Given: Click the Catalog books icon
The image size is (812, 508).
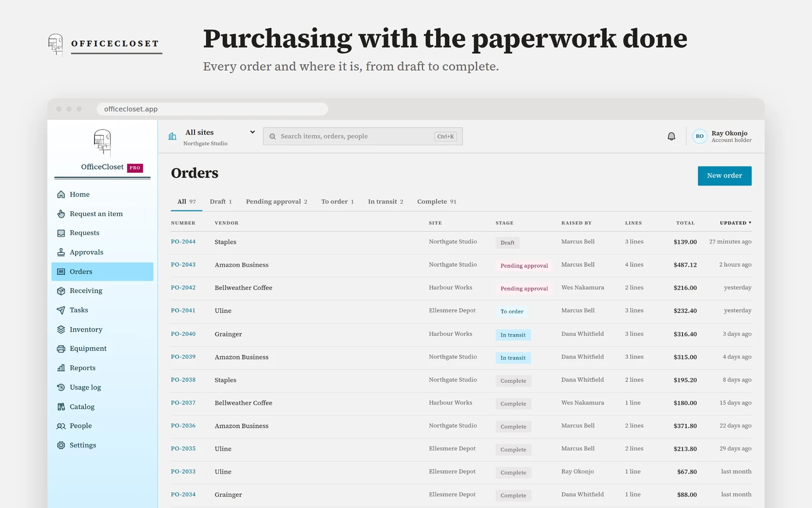Looking at the screenshot, I should 61,407.
